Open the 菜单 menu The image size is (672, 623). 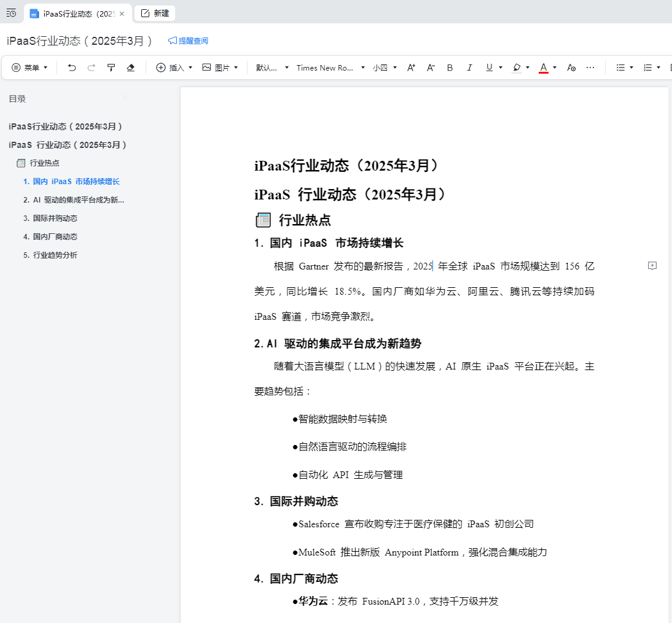coord(29,68)
